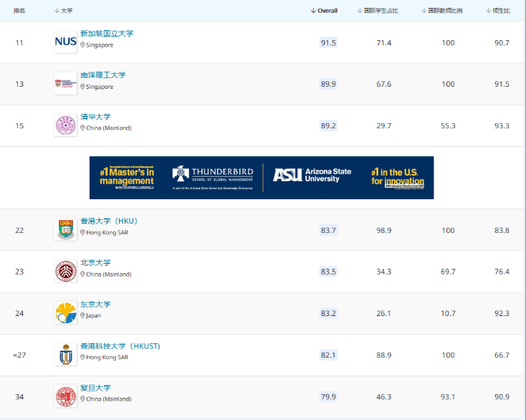Screen dimensions: 526x420
Task: Click the faculty-student value 76.4
Action: pos(502,272)
